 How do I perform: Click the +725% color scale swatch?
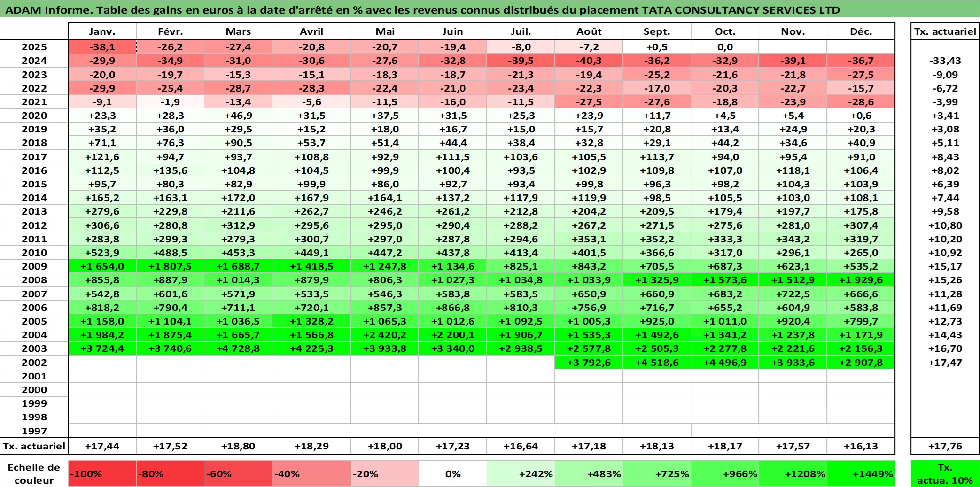(657, 474)
